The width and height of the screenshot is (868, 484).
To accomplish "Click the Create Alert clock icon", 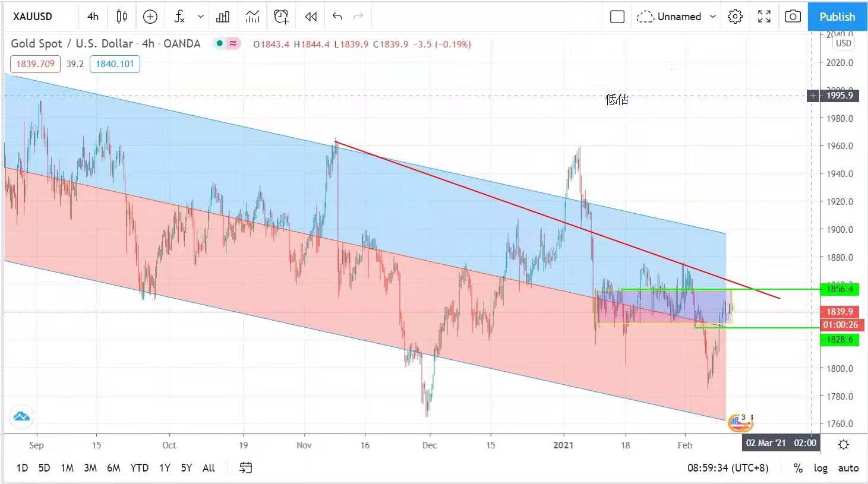I will [x=281, y=17].
